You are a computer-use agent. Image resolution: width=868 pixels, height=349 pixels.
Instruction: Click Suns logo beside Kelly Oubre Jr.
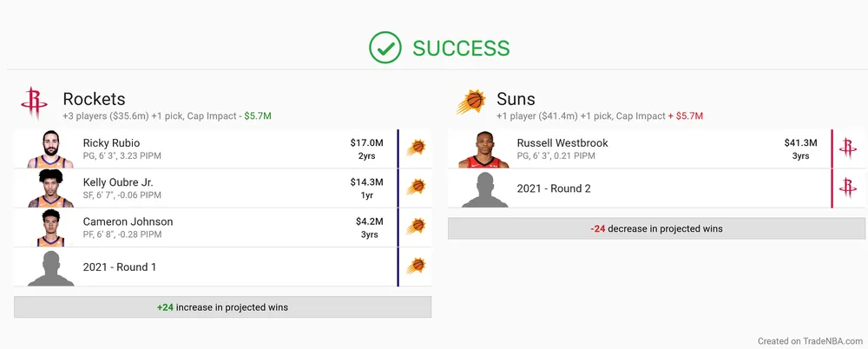point(416,188)
